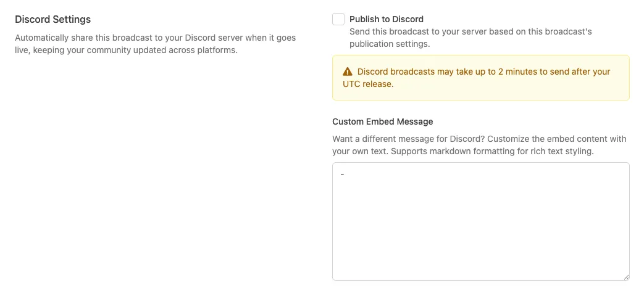Click the Publish to Discord label
This screenshot has height=293, width=644.
click(386, 19)
